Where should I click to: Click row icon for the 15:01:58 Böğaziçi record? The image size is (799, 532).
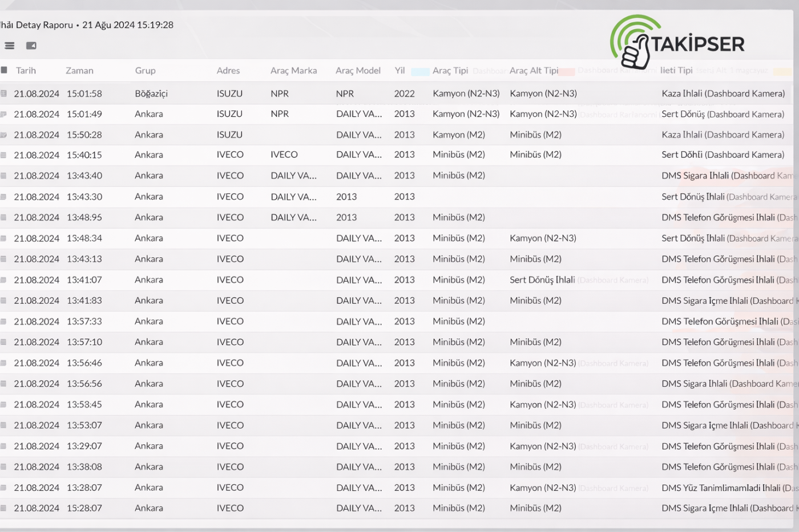point(3,94)
